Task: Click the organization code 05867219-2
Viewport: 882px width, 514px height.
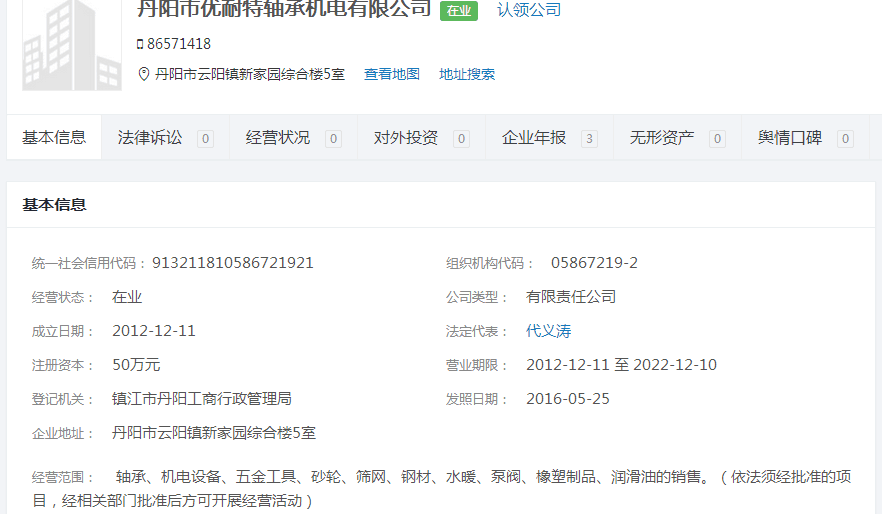Action: click(x=594, y=263)
